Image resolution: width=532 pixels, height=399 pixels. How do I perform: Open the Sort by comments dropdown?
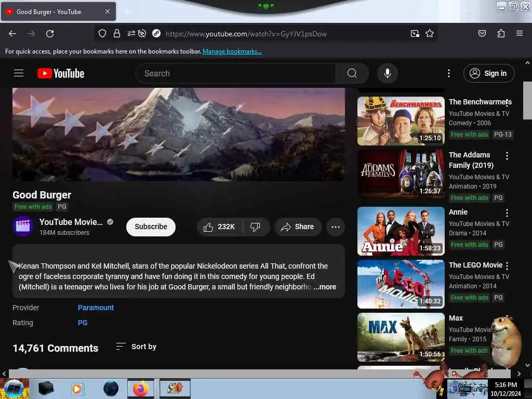point(136,347)
